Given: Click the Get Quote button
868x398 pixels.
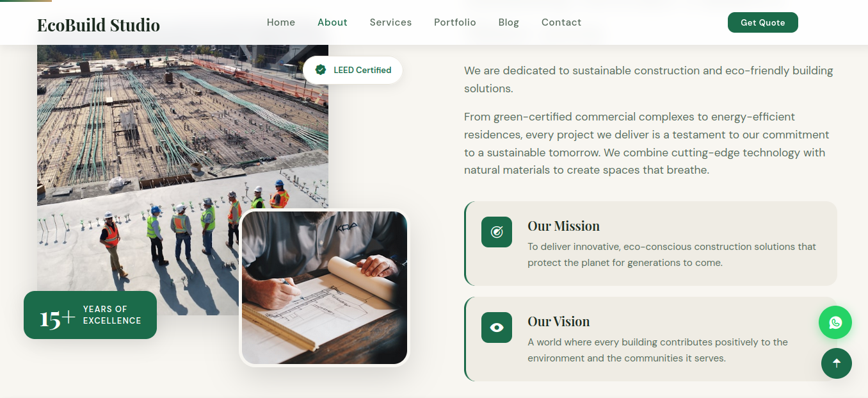Looking at the screenshot, I should (762, 22).
